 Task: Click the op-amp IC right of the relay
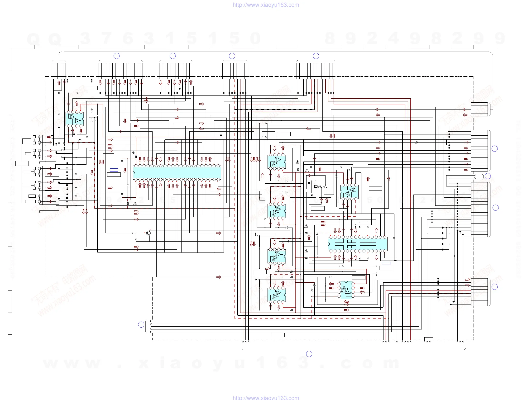[349, 192]
